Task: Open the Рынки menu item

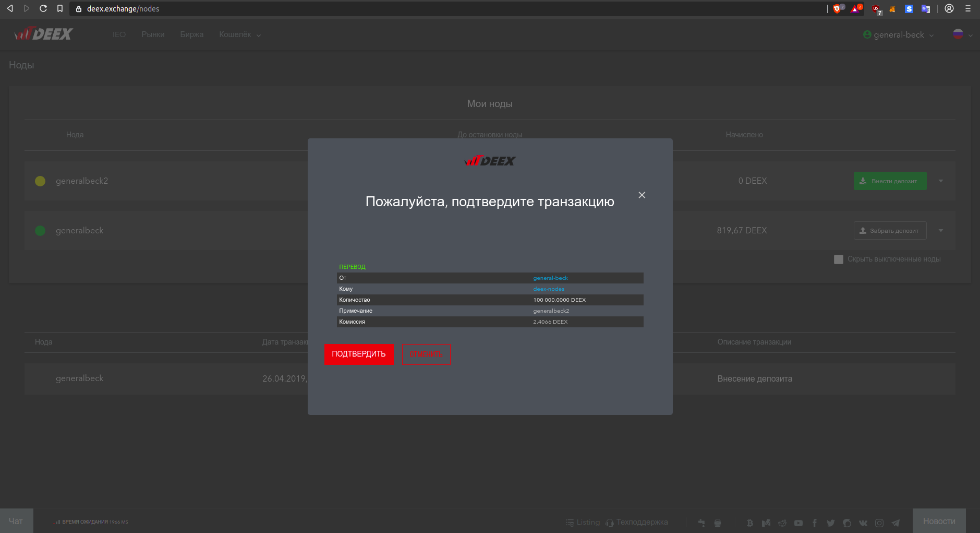Action: (153, 34)
